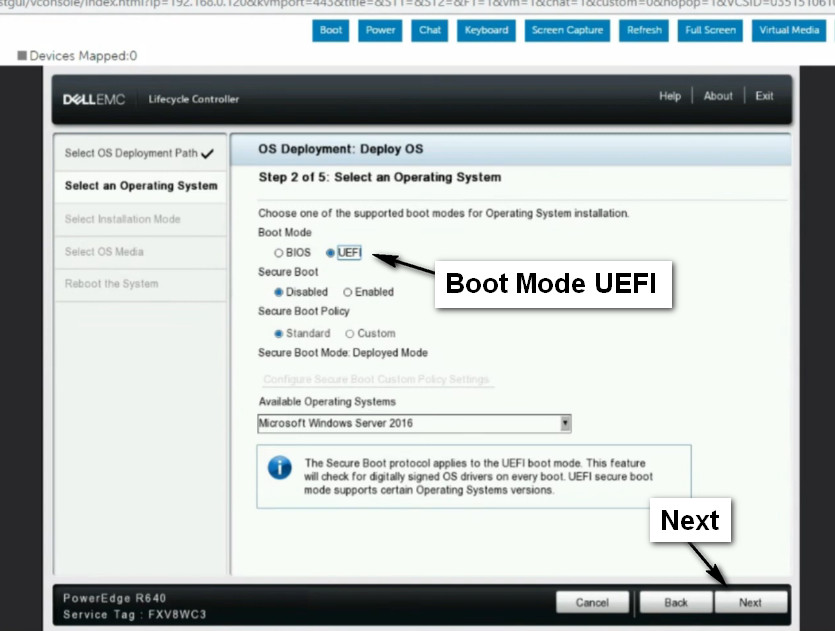
Task: Click Next to continue deployment
Action: click(x=750, y=603)
